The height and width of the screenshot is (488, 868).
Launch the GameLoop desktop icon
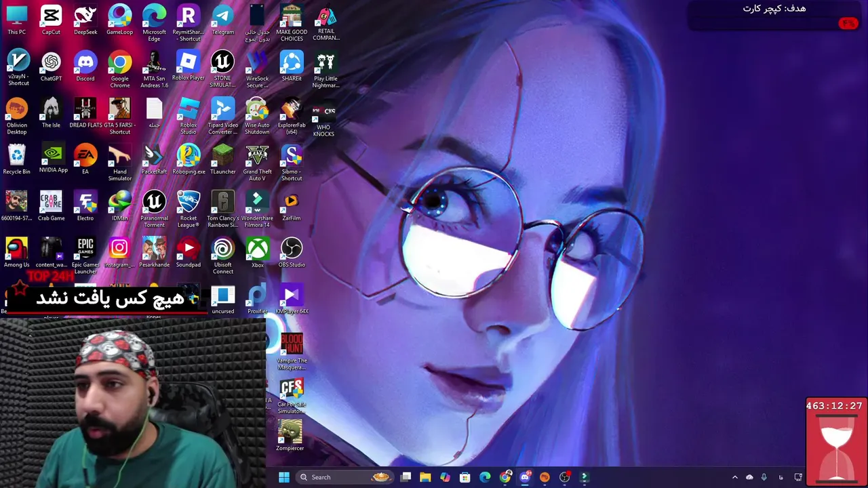click(x=119, y=20)
